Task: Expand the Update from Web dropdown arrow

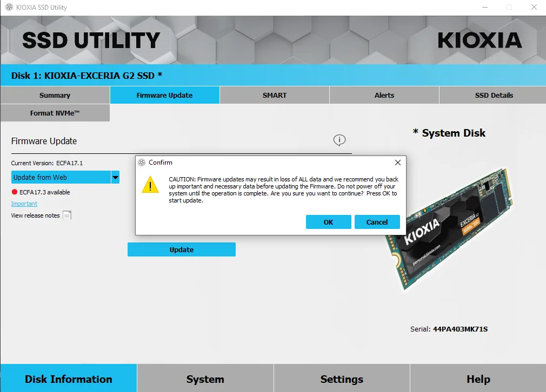Action: click(115, 177)
